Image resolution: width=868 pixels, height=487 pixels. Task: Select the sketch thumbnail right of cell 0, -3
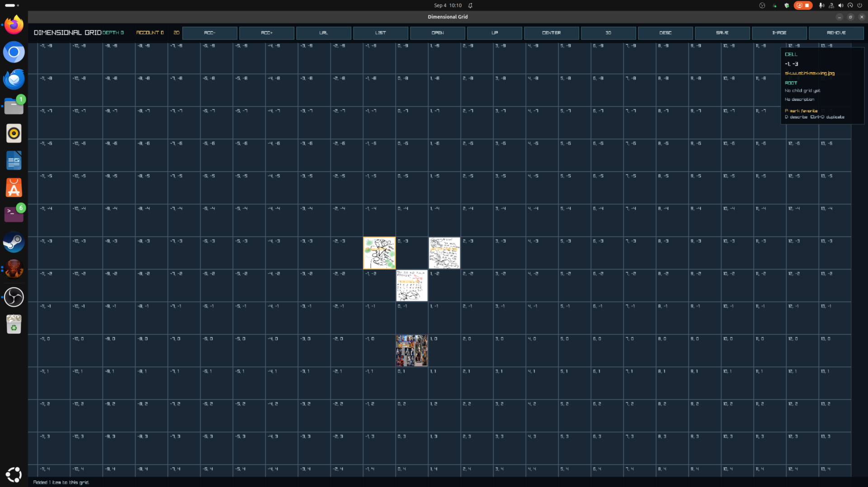[444, 253]
